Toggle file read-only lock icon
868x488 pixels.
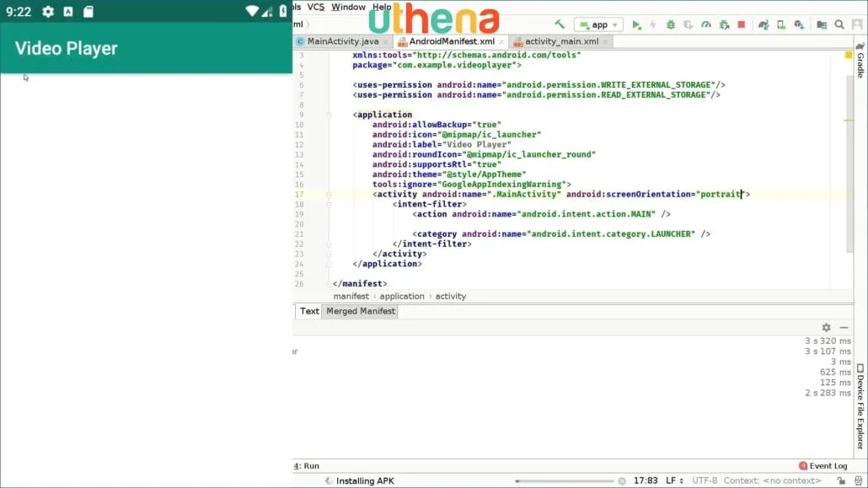841,480
